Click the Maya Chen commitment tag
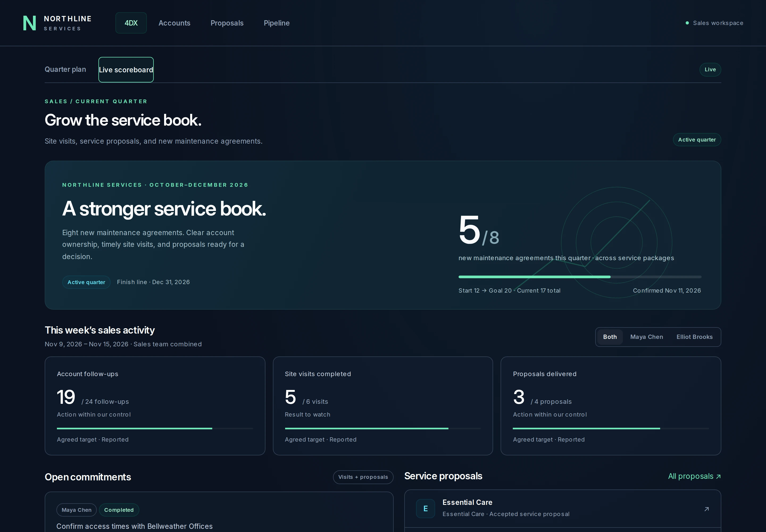 (x=76, y=510)
